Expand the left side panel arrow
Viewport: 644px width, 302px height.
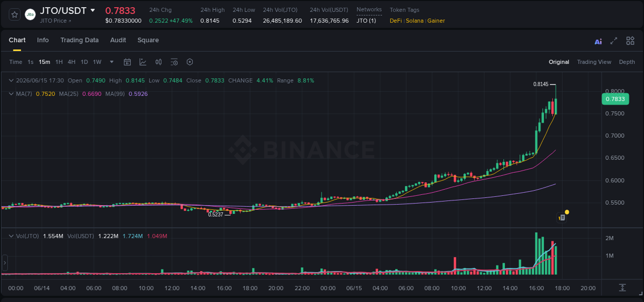pyautogui.click(x=5, y=263)
